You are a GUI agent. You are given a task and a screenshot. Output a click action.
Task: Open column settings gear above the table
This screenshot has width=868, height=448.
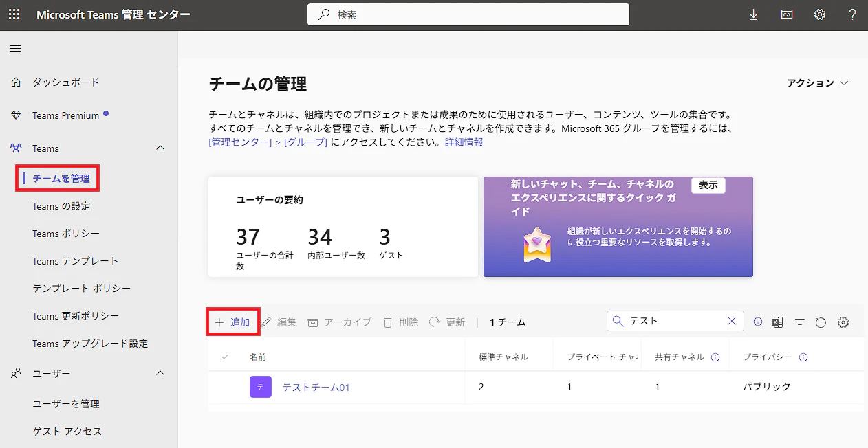pos(843,322)
